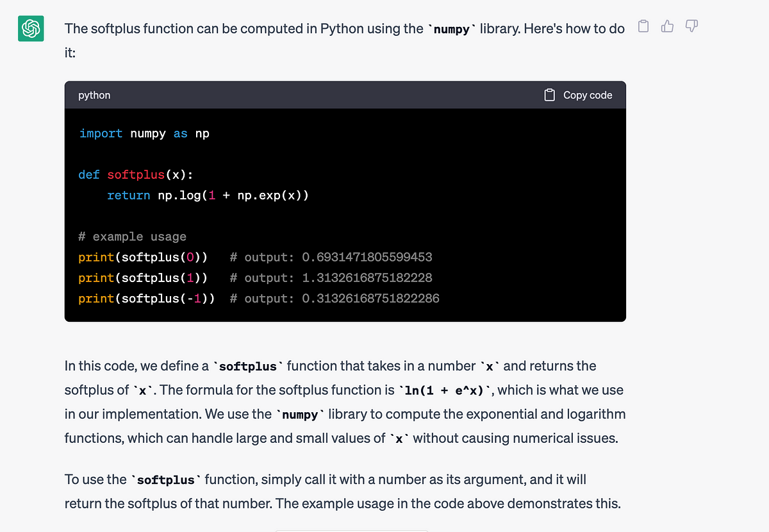
Task: Click the Copy code text label
Action: [x=588, y=95]
